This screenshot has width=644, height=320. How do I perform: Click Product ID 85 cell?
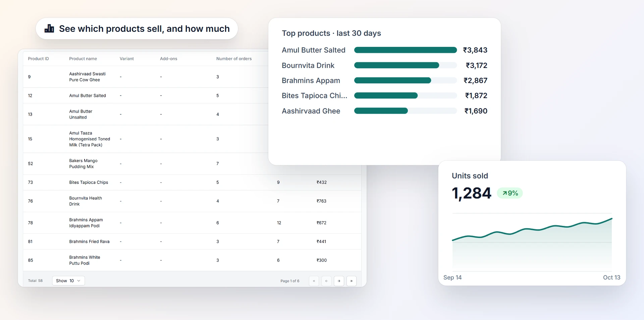(x=31, y=260)
